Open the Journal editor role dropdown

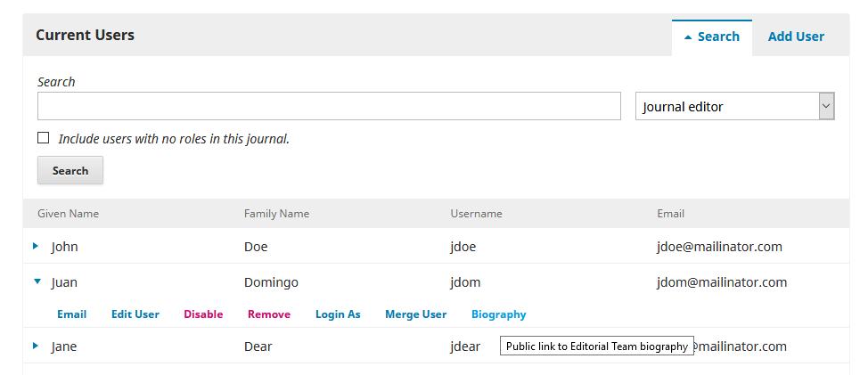[734, 107]
